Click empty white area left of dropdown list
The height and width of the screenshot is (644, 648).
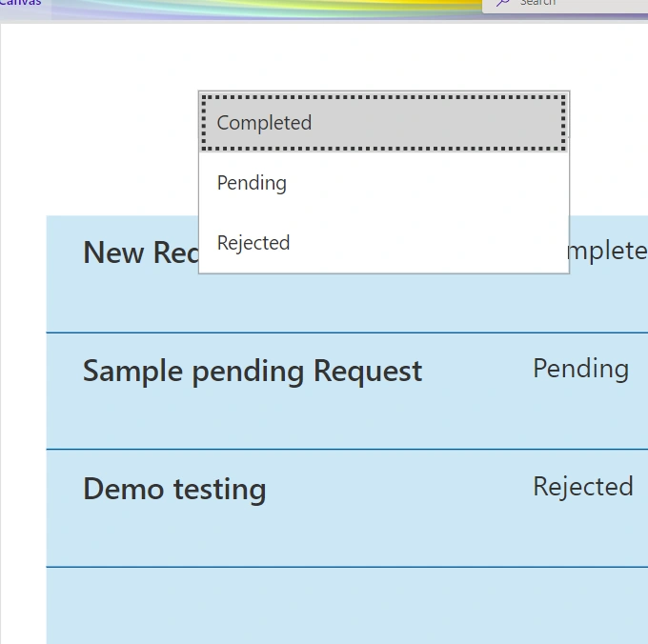99,124
